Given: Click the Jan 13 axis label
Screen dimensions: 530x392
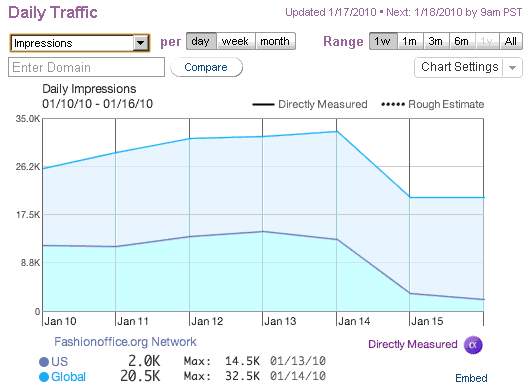Looking at the screenshot, I should [280, 321].
